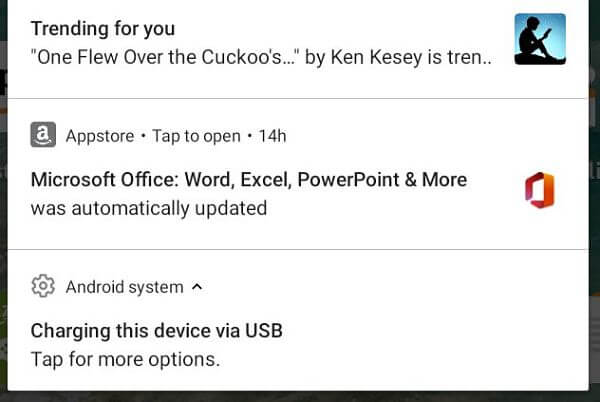The height and width of the screenshot is (402, 600).
Task: Tap the "14h" notification timestamp
Action: click(272, 136)
